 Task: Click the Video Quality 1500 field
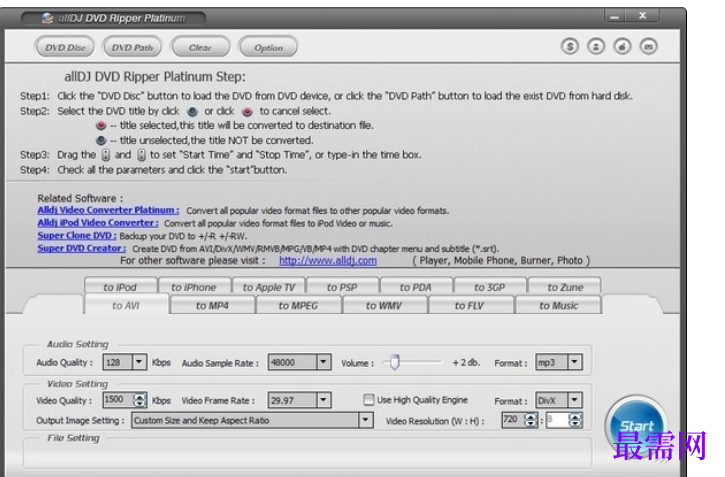118,400
